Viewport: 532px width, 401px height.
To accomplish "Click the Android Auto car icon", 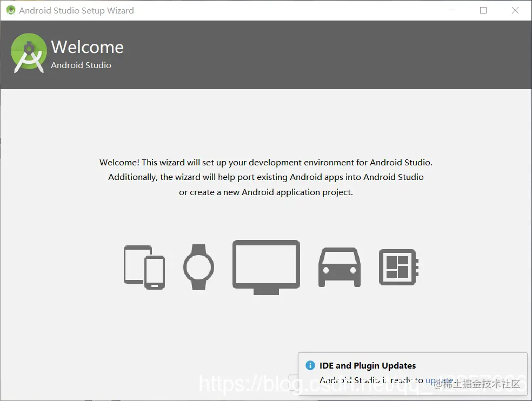I will click(340, 268).
